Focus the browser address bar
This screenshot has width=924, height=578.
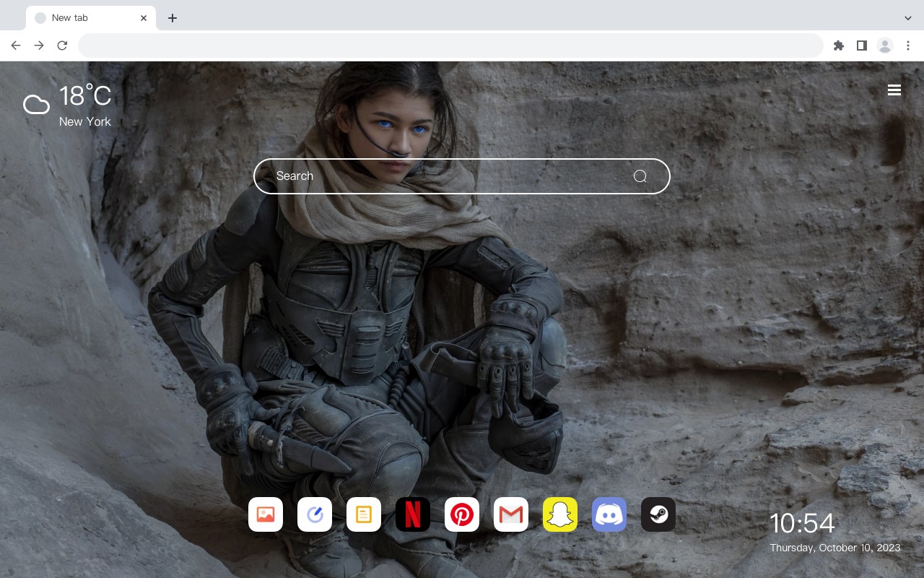[450, 46]
